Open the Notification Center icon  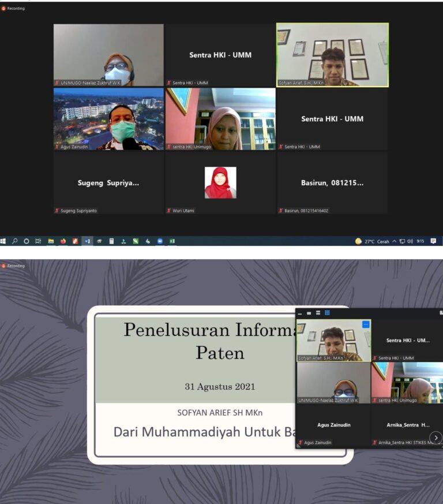pos(433,241)
